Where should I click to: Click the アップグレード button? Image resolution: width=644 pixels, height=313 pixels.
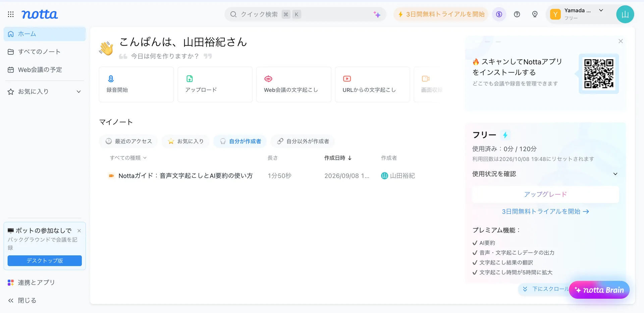(545, 195)
